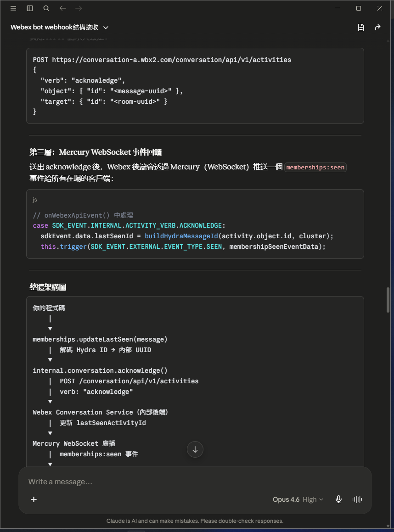Go forward with the right arrow

[79, 8]
